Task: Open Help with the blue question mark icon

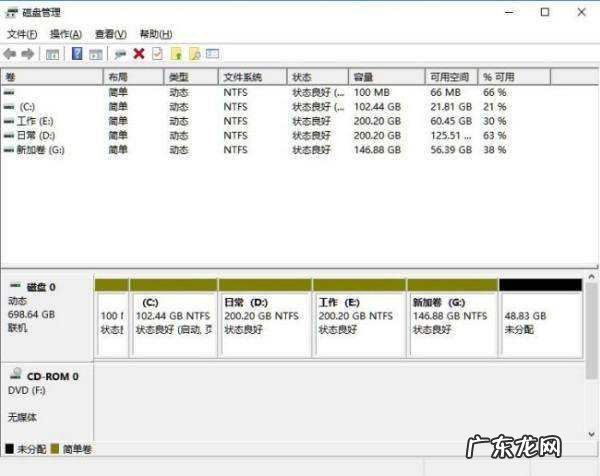Action: click(77, 54)
